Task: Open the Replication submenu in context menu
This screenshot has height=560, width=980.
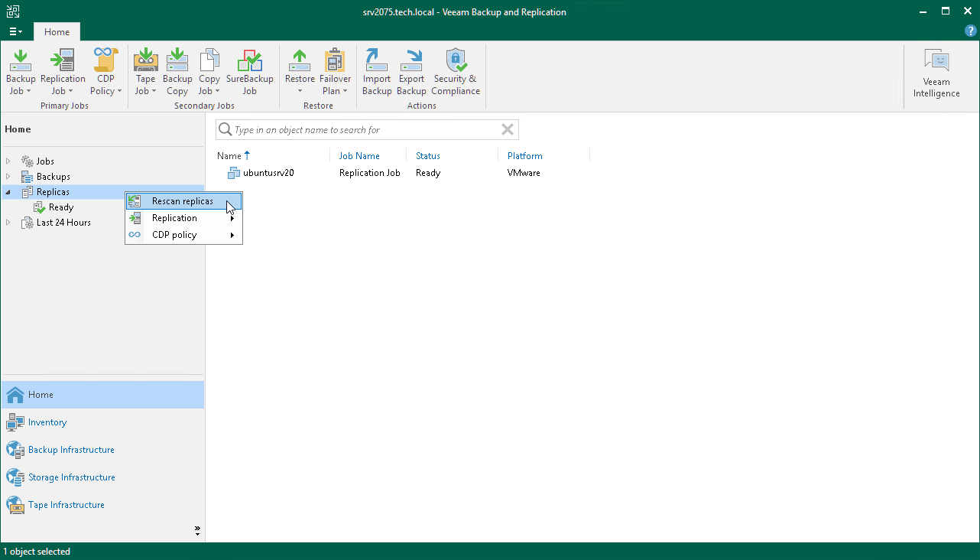Action: (183, 218)
